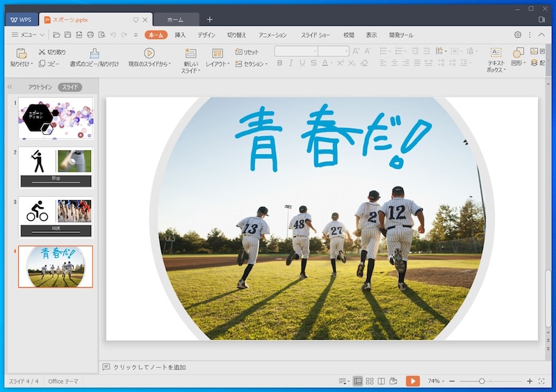Click the format painter brush icon

[x=95, y=54]
